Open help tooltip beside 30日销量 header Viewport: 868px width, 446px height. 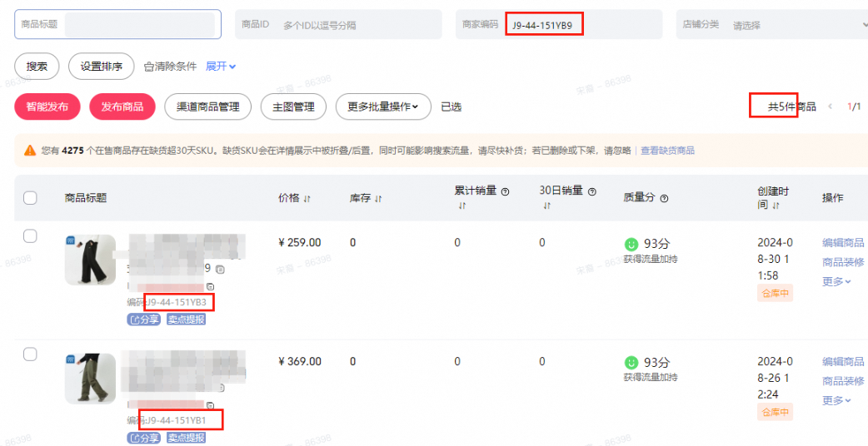click(591, 191)
